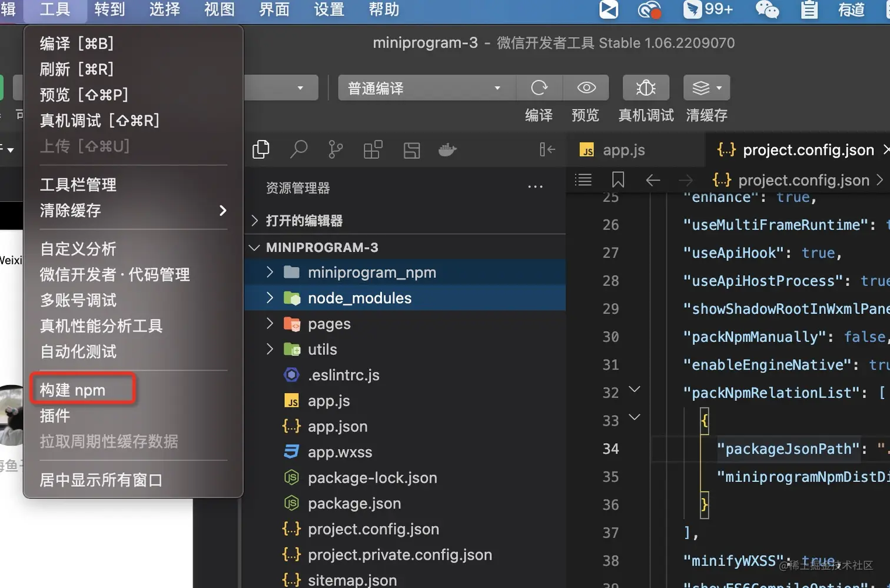Image resolution: width=890 pixels, height=588 pixels.
Task: Choose 微信开发者·代码管理 entry
Action: tap(134, 275)
